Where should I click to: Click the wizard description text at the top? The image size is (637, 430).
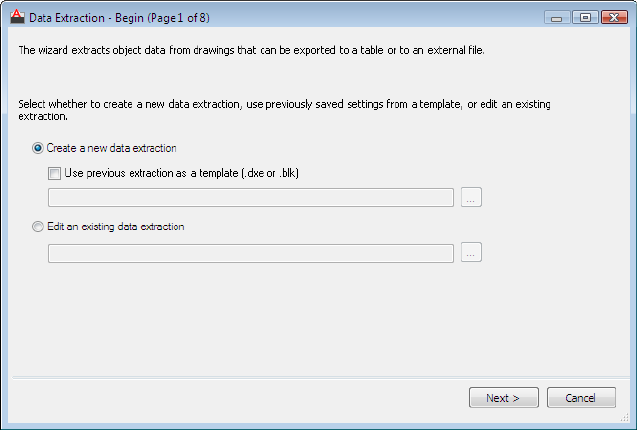coord(250,49)
